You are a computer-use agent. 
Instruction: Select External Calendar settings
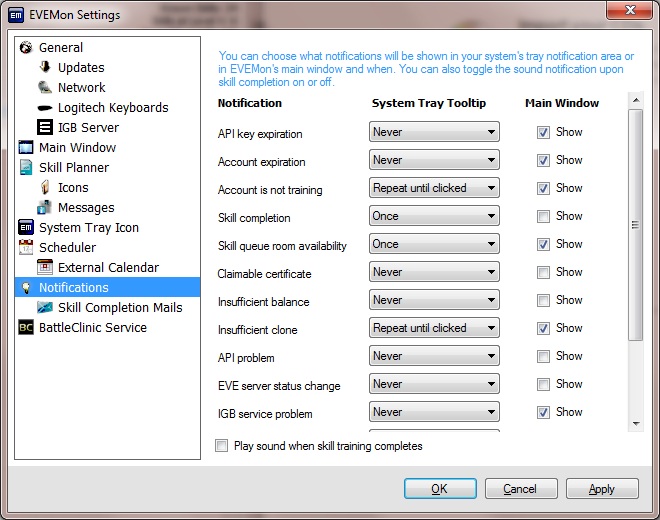pyautogui.click(x=109, y=267)
